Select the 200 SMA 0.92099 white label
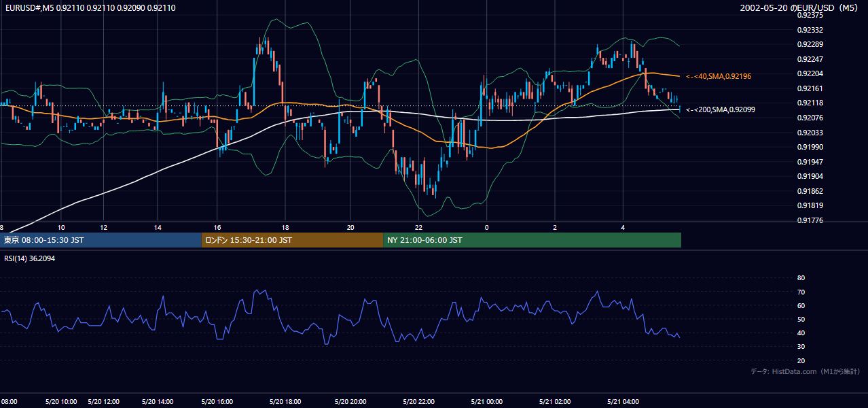 (x=721, y=109)
